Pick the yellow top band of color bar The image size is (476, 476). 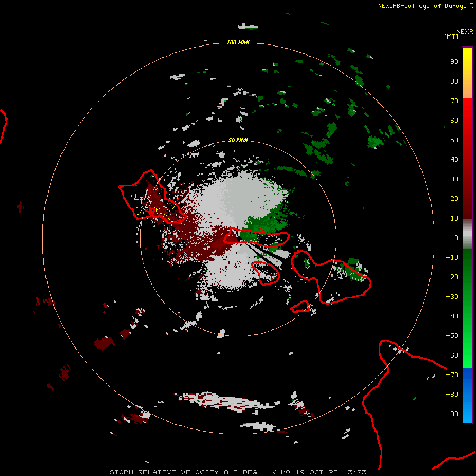pyautogui.click(x=467, y=72)
